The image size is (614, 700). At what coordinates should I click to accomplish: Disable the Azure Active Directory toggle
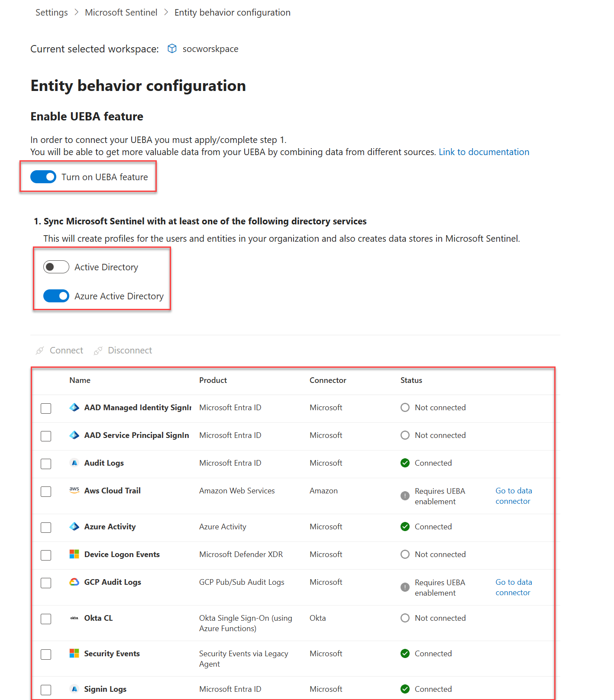pos(56,296)
